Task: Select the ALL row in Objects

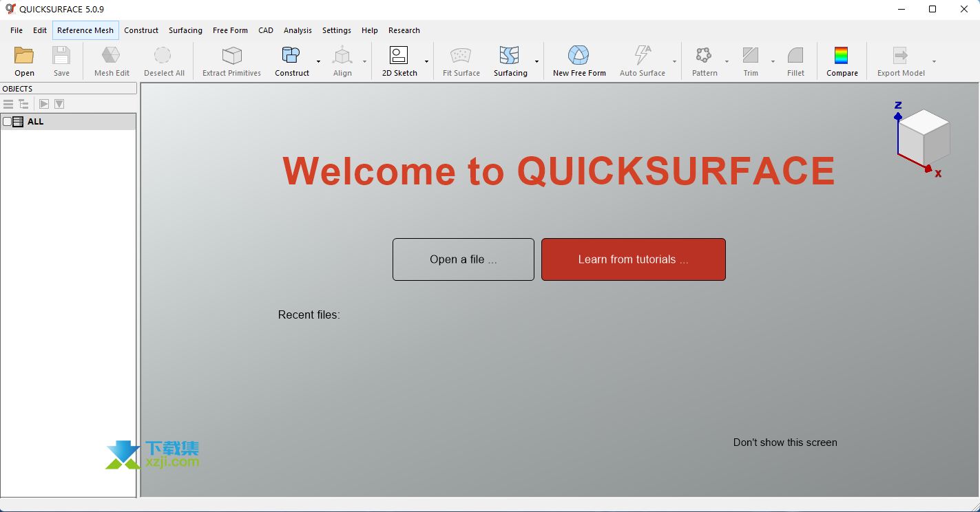Action: tap(68, 122)
